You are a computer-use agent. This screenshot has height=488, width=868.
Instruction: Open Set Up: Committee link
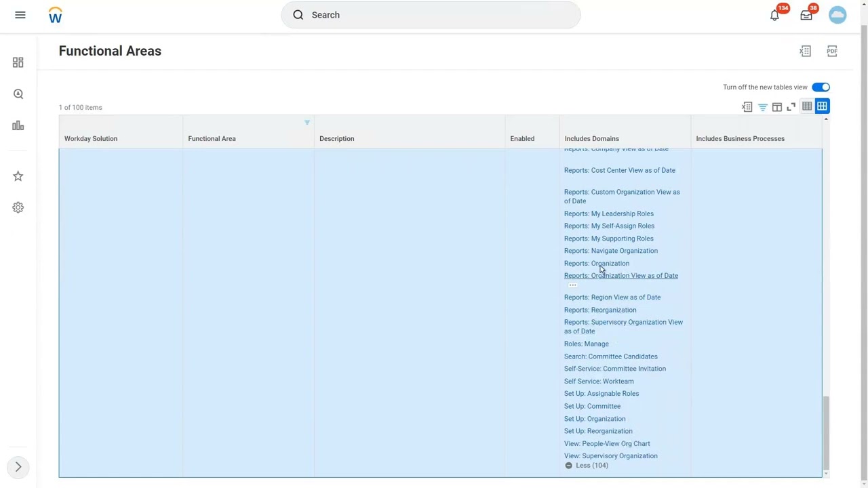click(x=592, y=407)
